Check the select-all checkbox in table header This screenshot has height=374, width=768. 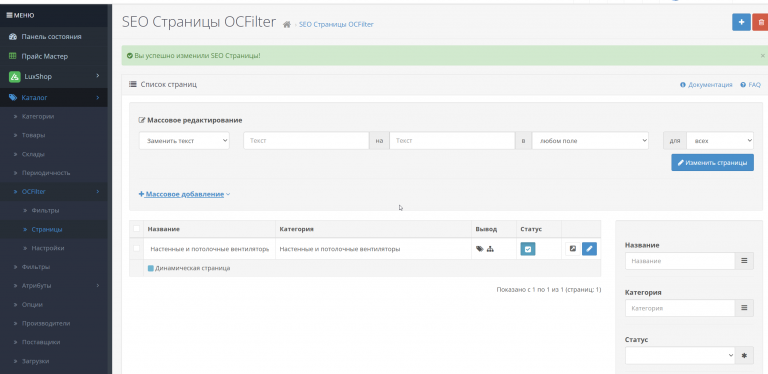point(136,229)
